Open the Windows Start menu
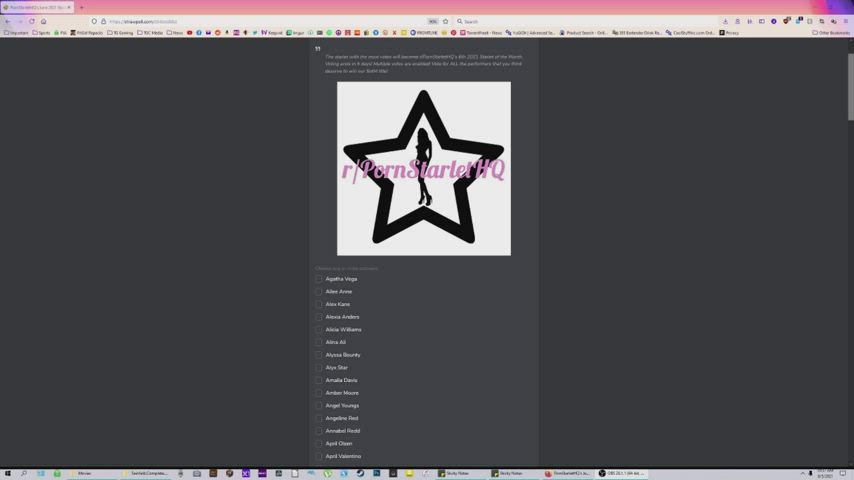Screen dimensions: 854x480 (8, 473)
